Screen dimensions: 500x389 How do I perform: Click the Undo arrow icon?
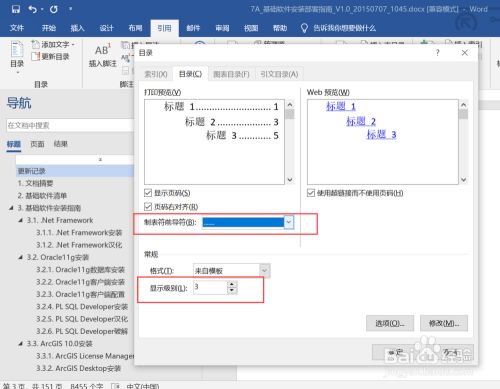(33, 9)
